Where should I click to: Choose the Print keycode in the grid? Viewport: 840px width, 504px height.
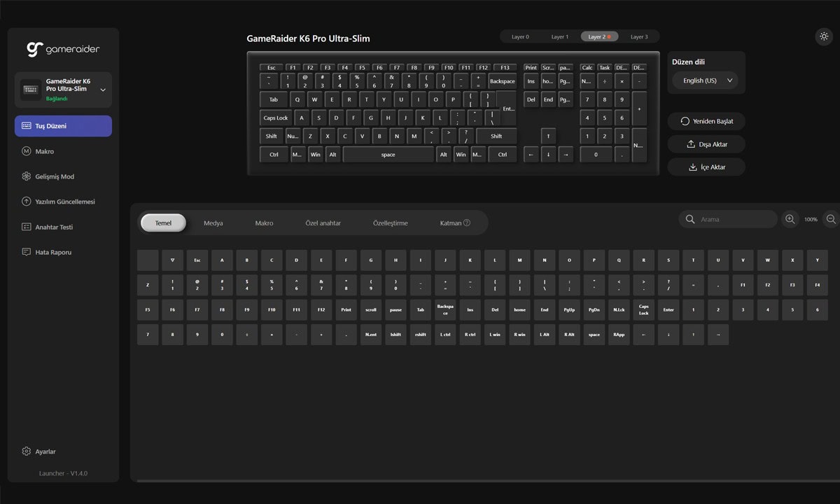click(346, 309)
